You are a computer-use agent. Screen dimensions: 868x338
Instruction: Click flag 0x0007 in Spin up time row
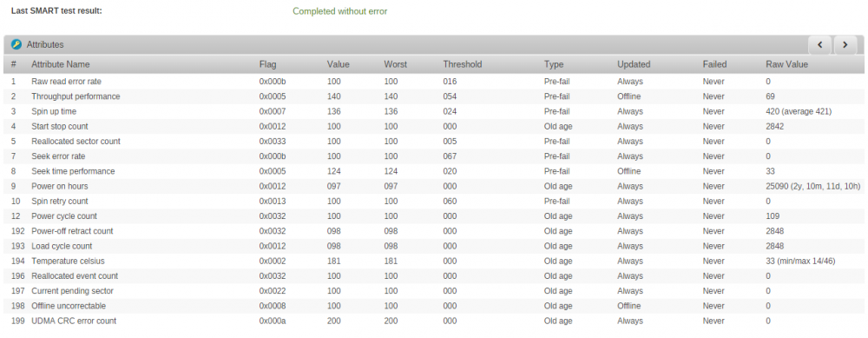pos(273,111)
